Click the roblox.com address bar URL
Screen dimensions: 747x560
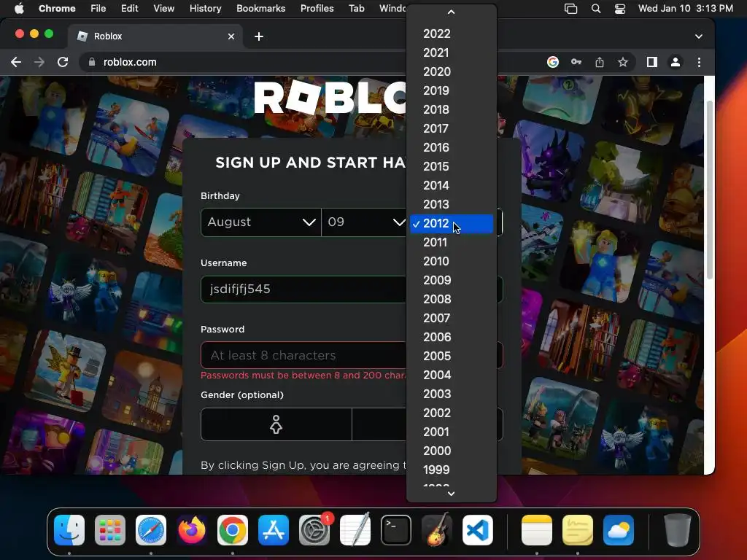pos(130,63)
